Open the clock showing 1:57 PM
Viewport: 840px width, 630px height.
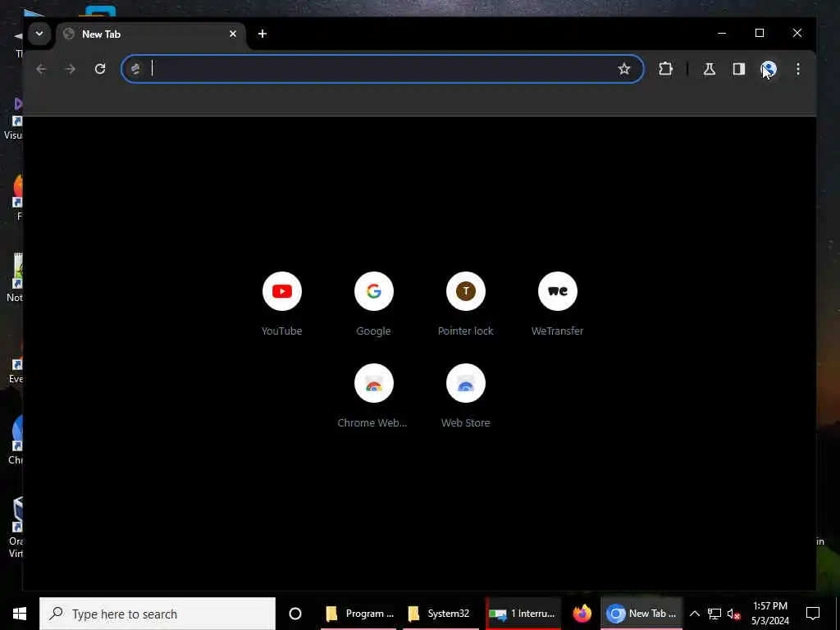(769, 614)
